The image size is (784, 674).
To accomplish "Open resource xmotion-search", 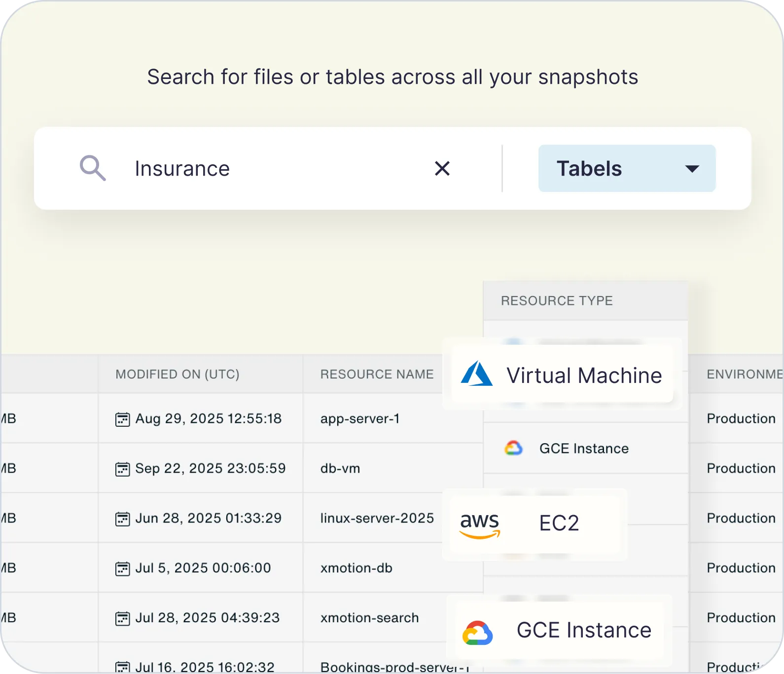I will (x=369, y=618).
